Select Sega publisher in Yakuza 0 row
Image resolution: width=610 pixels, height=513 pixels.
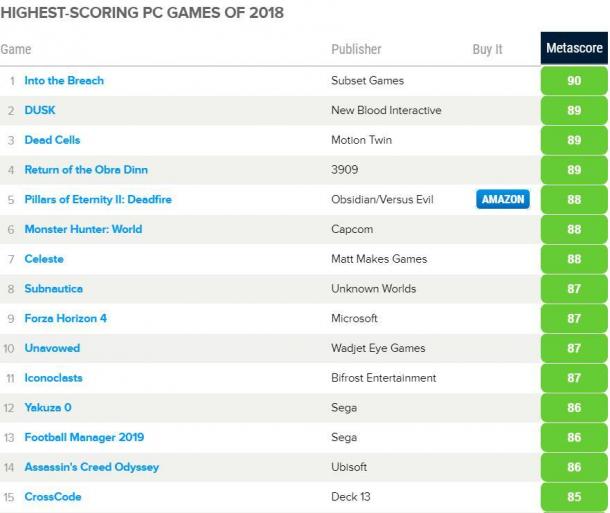[344, 408]
